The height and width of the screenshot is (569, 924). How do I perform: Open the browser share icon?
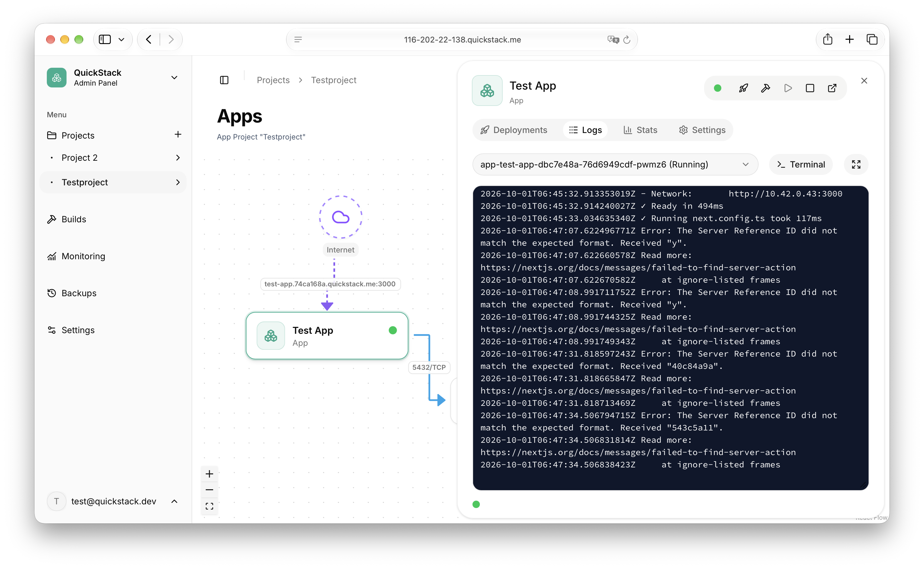[x=827, y=39]
